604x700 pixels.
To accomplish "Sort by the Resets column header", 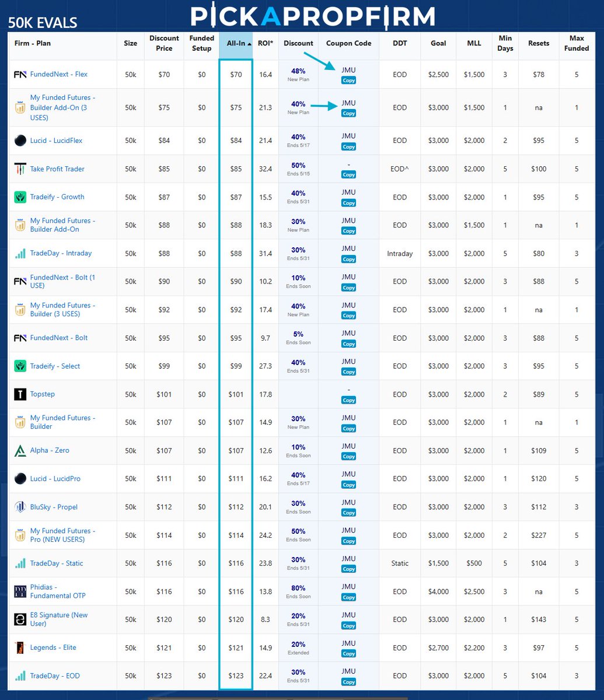I will click(538, 43).
